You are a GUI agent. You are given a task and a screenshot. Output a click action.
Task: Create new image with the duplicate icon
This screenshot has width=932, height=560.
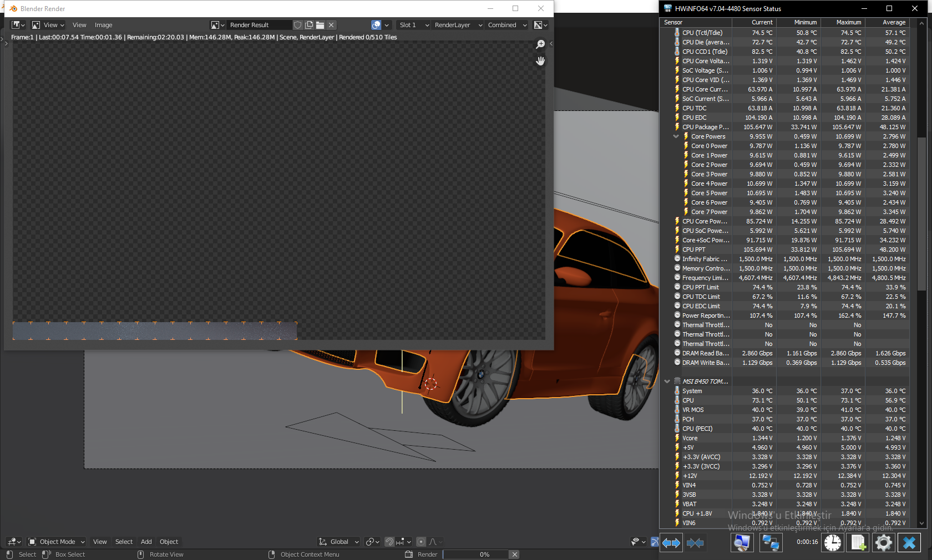click(x=309, y=25)
